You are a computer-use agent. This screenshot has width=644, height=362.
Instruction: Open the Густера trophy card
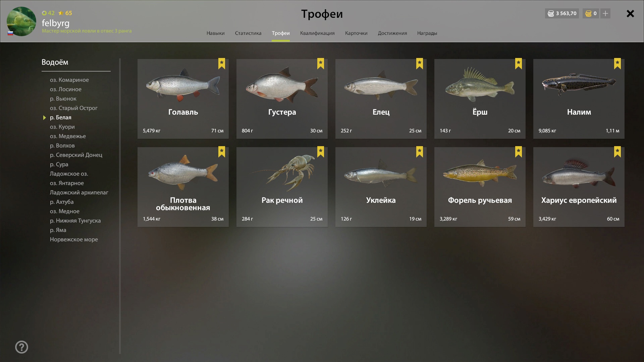(x=282, y=99)
